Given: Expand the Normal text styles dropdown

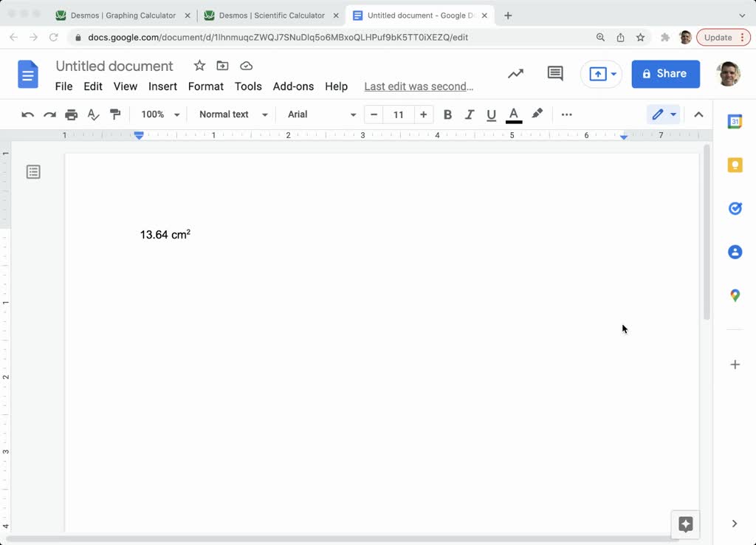Looking at the screenshot, I should [233, 114].
